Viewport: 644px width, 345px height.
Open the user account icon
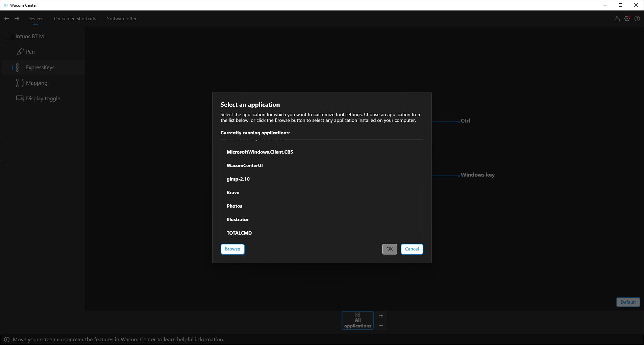point(617,19)
